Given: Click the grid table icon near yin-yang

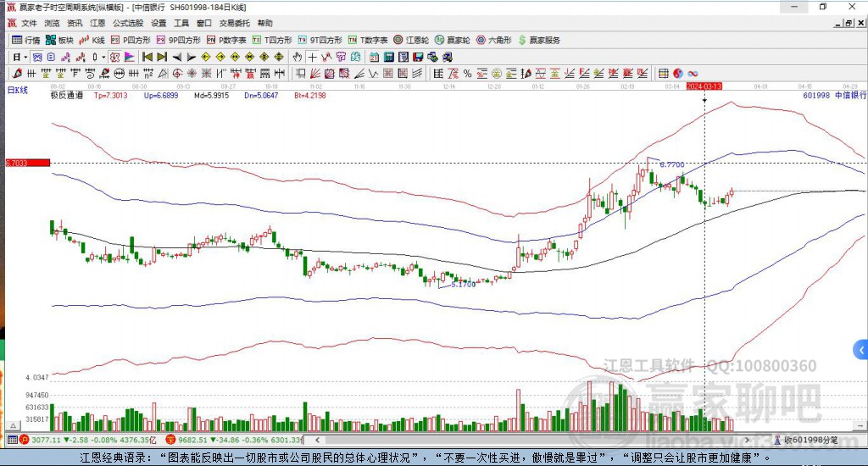Looking at the screenshot, I should pyautogui.click(x=663, y=73).
